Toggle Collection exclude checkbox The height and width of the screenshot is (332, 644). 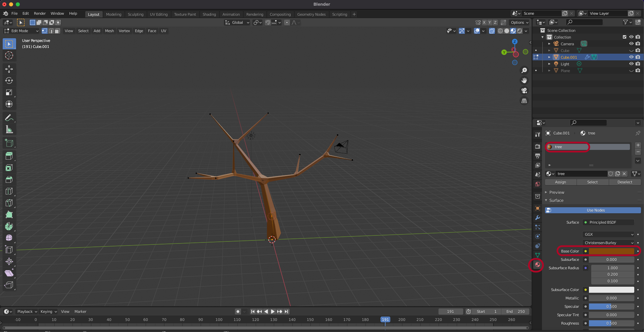click(x=624, y=37)
